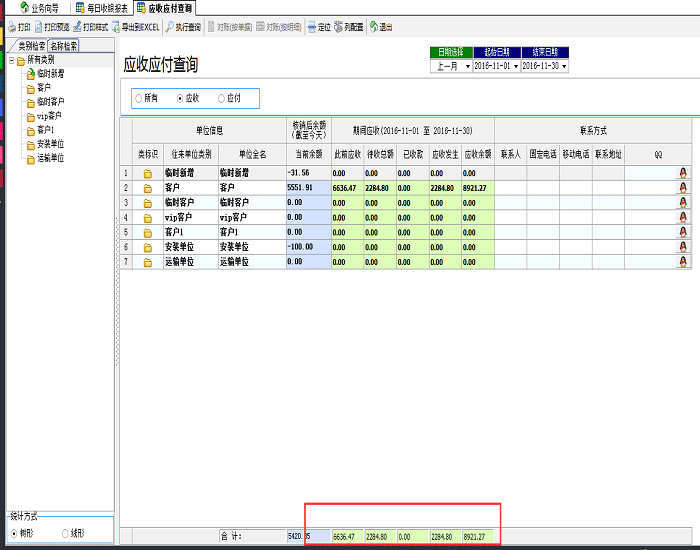Collapse the 所有类别 tree node
The height and width of the screenshot is (550, 700).
pyautogui.click(x=10, y=60)
